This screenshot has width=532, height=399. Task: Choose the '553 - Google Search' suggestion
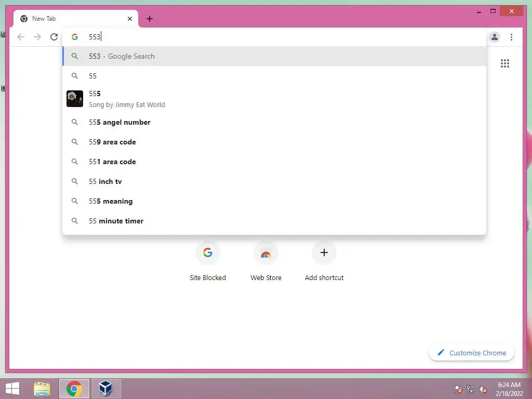[274, 56]
